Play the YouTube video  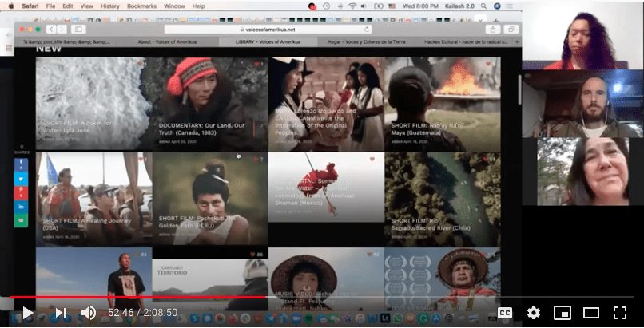(27, 313)
